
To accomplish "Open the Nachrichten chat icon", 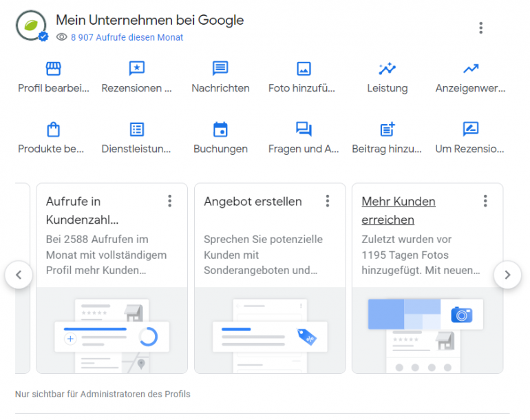I will pyautogui.click(x=220, y=69).
